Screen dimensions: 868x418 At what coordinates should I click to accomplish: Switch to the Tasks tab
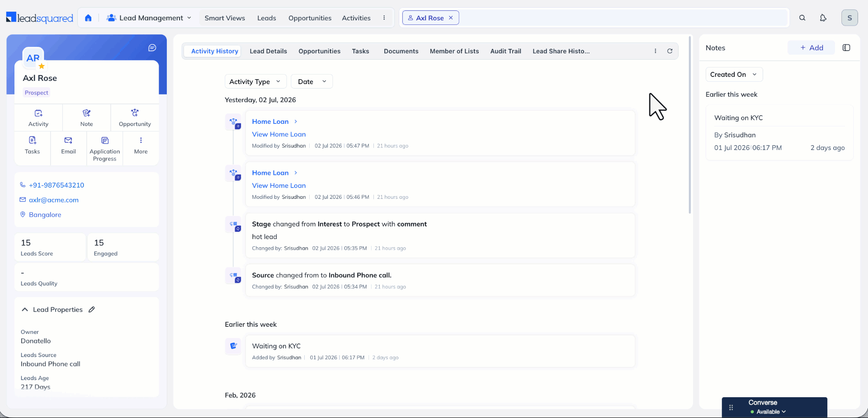[360, 51]
